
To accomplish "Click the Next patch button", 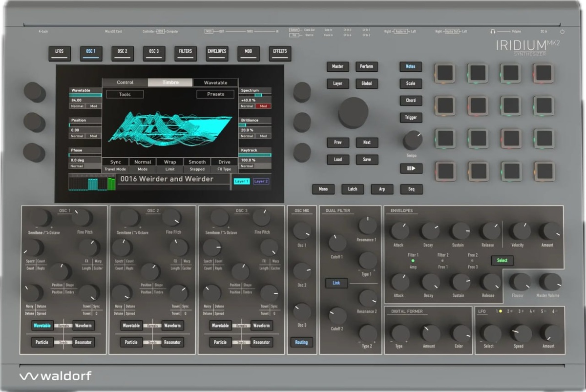I will pyautogui.click(x=367, y=143).
